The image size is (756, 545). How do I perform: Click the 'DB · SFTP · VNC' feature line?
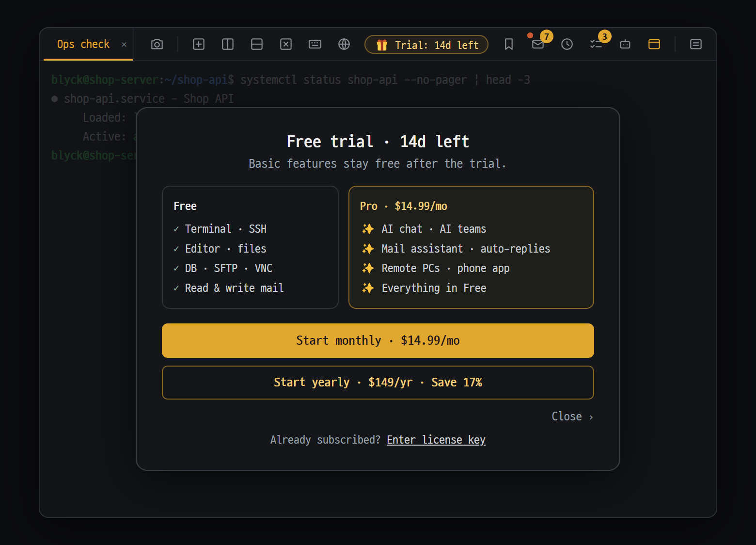[x=229, y=268]
